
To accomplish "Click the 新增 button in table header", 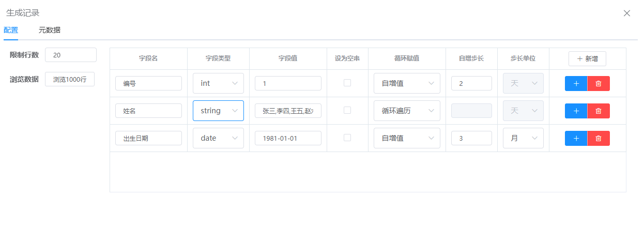I will pos(587,59).
